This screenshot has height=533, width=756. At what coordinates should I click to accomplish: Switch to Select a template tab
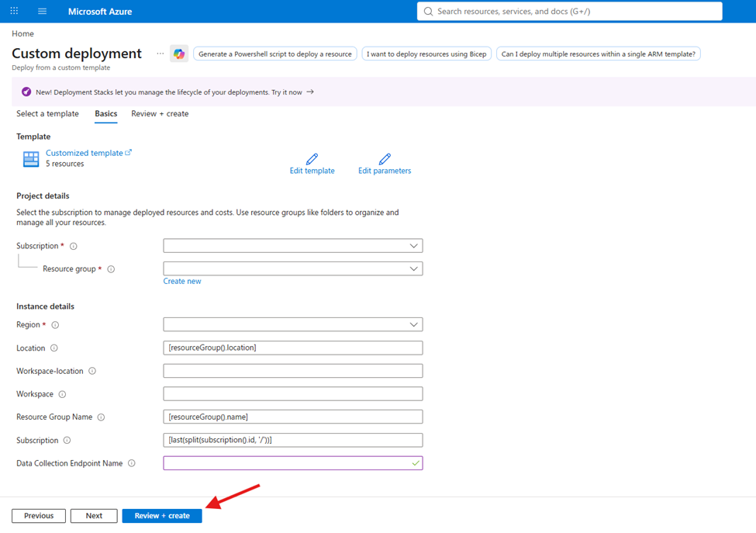(47, 114)
